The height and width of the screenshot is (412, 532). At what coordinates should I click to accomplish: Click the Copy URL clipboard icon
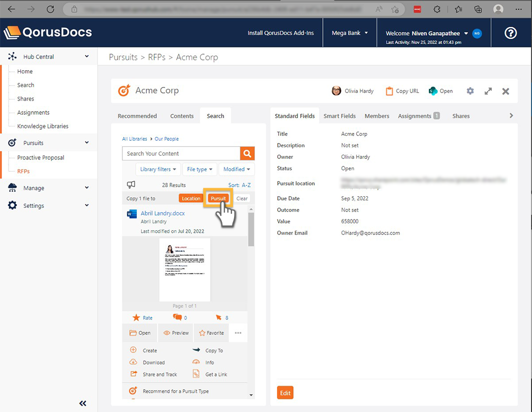coord(389,91)
